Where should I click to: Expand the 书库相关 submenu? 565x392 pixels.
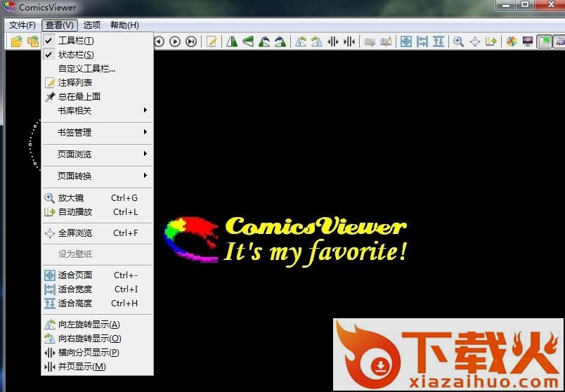[x=97, y=110]
